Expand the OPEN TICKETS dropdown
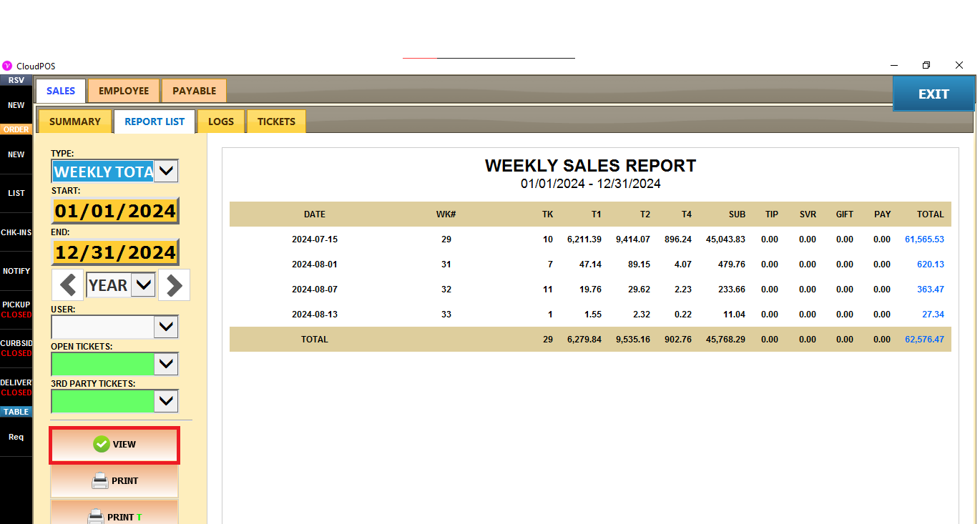Viewport: 980px width, 524px height. tap(166, 364)
